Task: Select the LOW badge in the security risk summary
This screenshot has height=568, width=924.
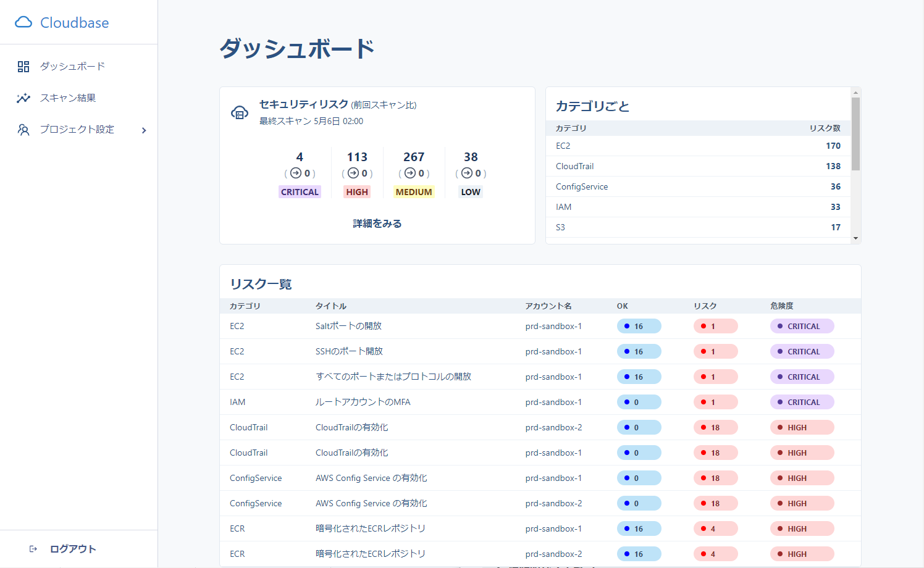Action: tap(471, 192)
